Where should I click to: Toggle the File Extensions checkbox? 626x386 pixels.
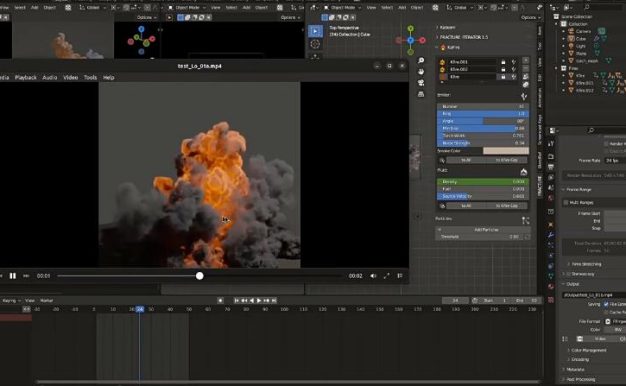(x=606, y=304)
